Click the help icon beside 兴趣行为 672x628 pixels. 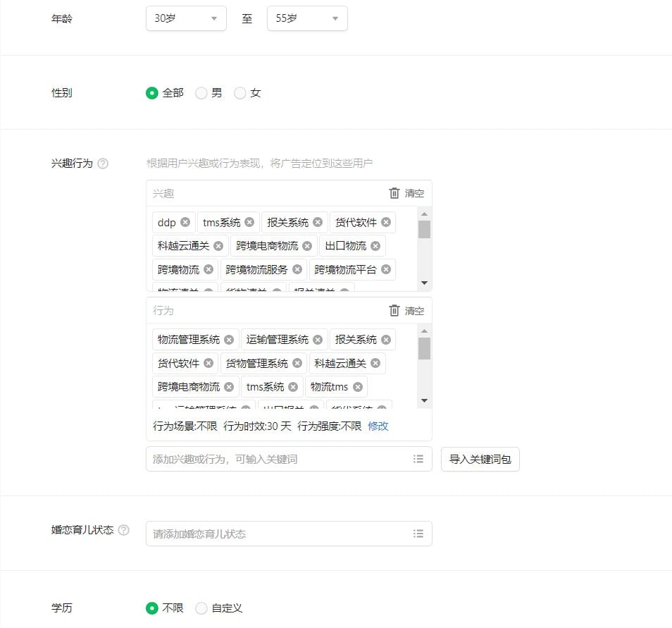pos(103,164)
